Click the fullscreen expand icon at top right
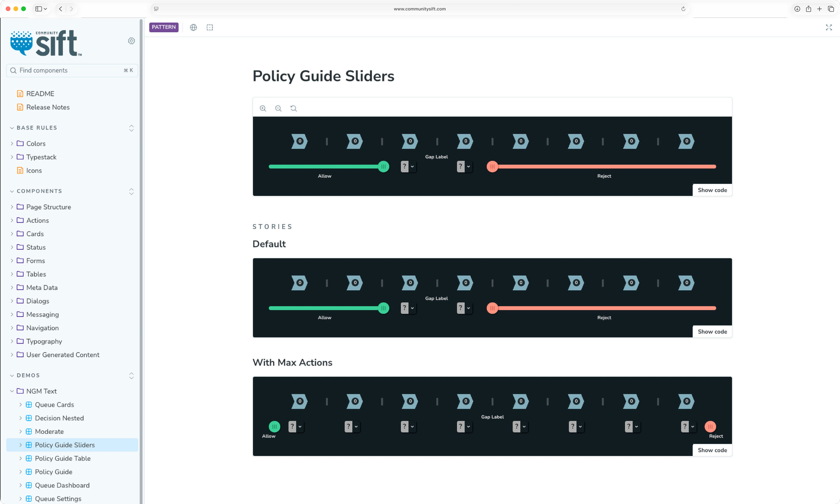The height and width of the screenshot is (504, 840). (829, 28)
